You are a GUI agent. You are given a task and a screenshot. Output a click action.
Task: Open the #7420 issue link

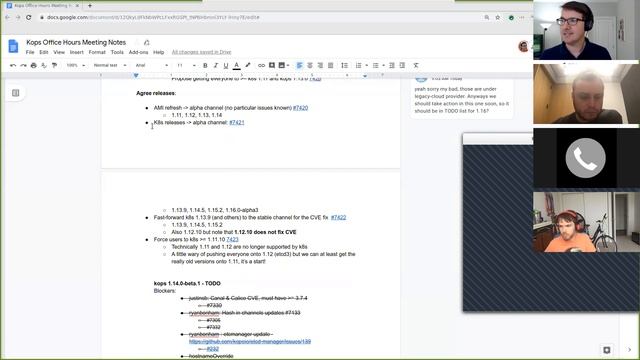[300, 108]
